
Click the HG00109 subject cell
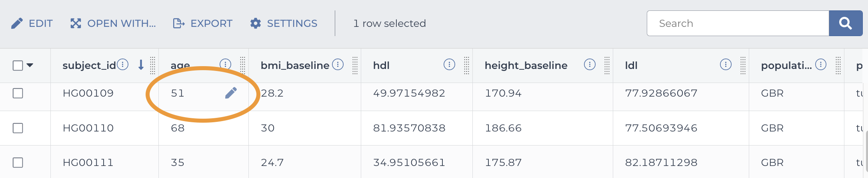coord(88,93)
